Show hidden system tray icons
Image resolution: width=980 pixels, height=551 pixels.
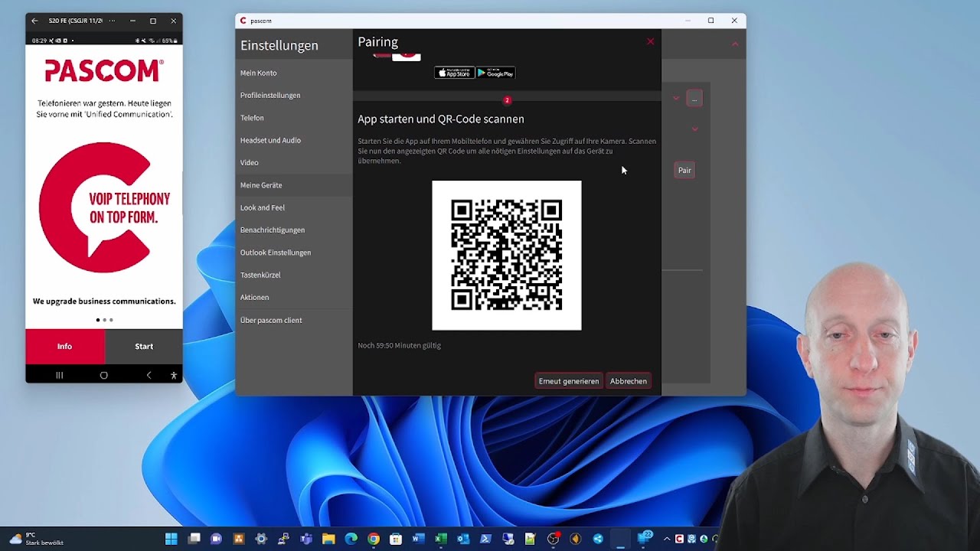[x=667, y=539]
